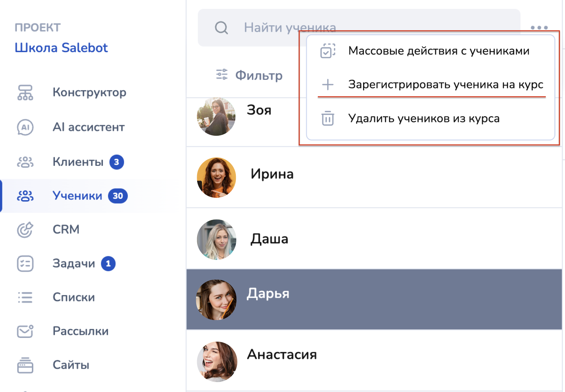Select Массовые действия с учениками

pos(438,51)
